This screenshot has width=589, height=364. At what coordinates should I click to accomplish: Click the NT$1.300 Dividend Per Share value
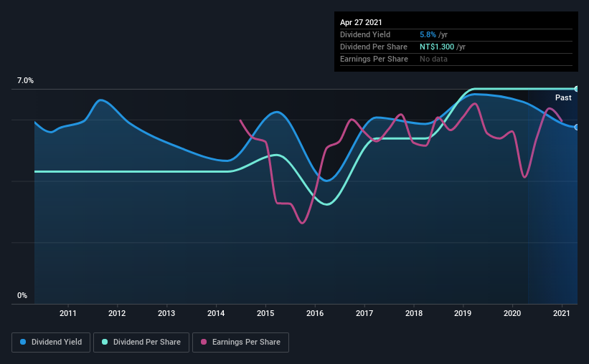[437, 47]
